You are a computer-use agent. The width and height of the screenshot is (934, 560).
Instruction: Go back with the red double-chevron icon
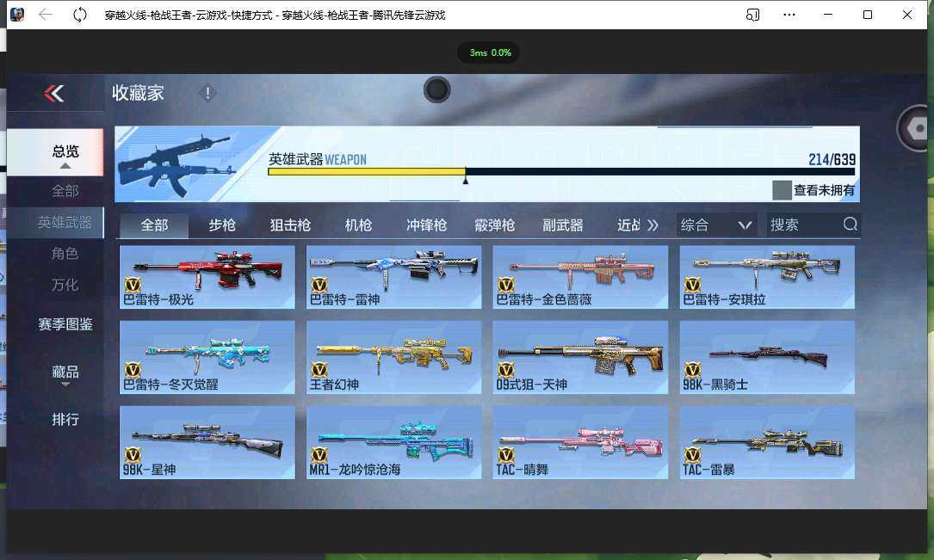[x=54, y=94]
